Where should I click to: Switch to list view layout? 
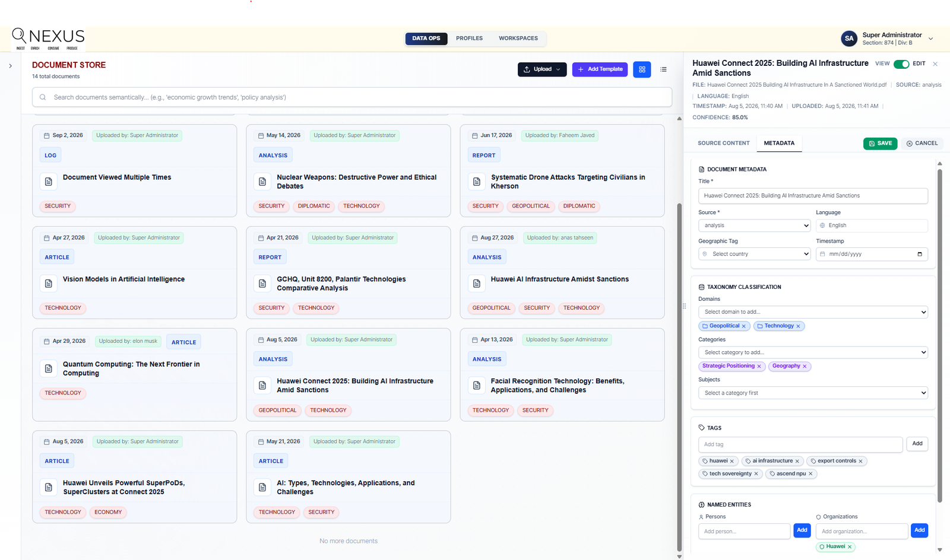(x=663, y=69)
